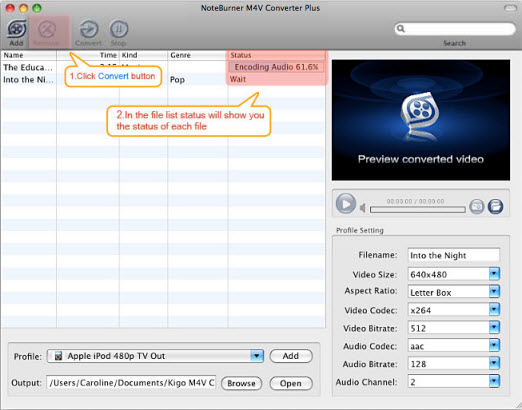
Task: Sort list by Genre column header
Action: (x=198, y=55)
